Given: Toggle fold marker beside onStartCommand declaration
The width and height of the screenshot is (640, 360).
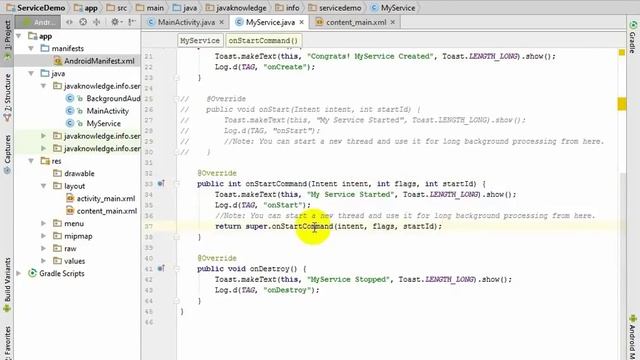Looking at the screenshot, I should point(177,184).
